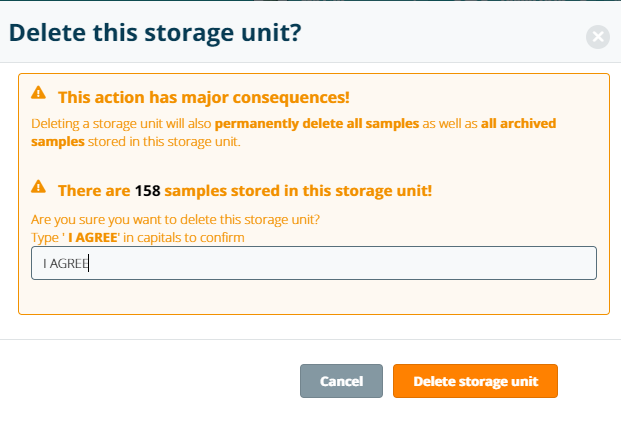Click the 'There are' heading text
This screenshot has height=425, width=621.
click(x=94, y=190)
